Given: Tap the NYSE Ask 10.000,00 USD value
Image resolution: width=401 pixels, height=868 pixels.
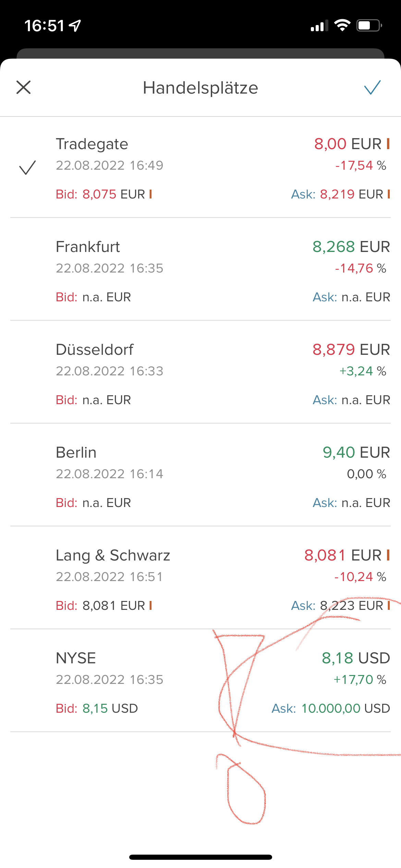Looking at the screenshot, I should pos(345,708).
